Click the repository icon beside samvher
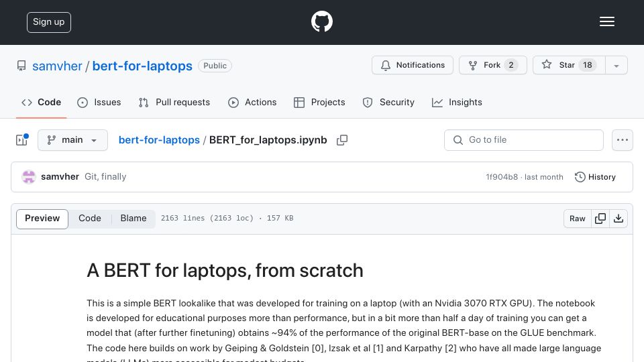 pyautogui.click(x=21, y=66)
